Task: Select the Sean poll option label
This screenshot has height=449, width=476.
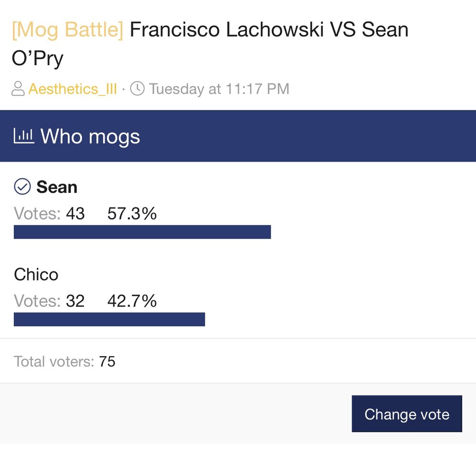Action: tap(57, 187)
